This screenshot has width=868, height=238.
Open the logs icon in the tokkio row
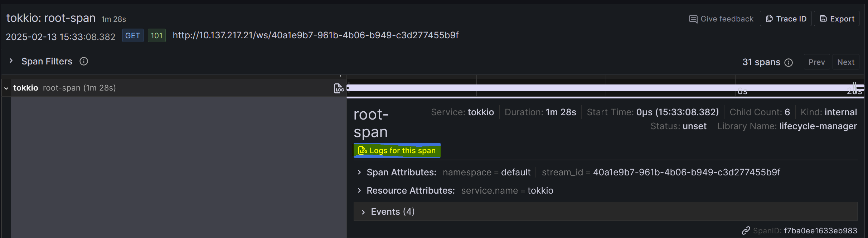tap(339, 88)
